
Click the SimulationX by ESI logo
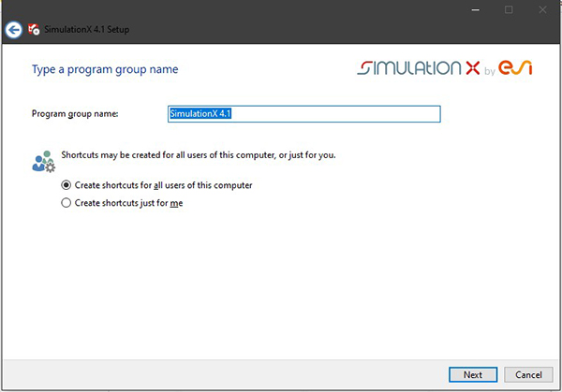click(444, 68)
